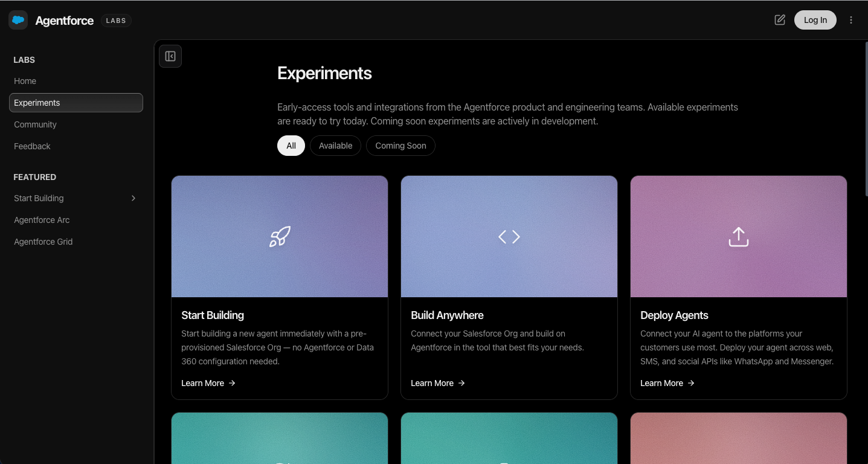Filter experiments by Coming Soon
This screenshot has width=868, height=464.
point(400,146)
